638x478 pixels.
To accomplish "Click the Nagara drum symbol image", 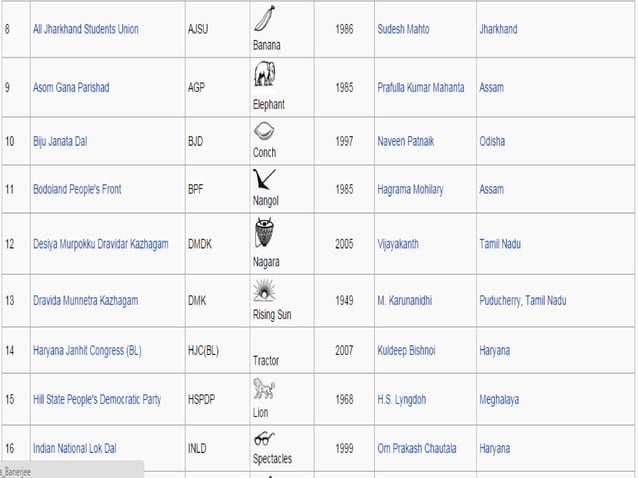I will (x=264, y=232).
